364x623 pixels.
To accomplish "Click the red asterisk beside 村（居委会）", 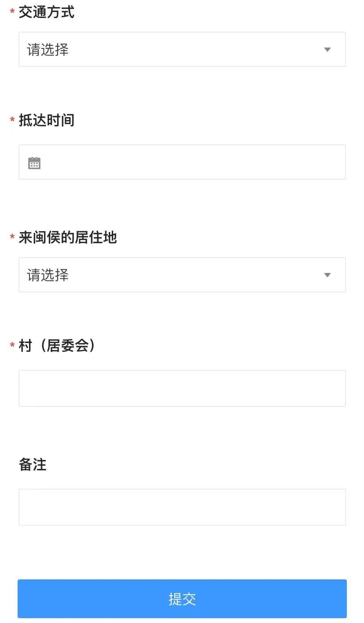I will 12,346.
